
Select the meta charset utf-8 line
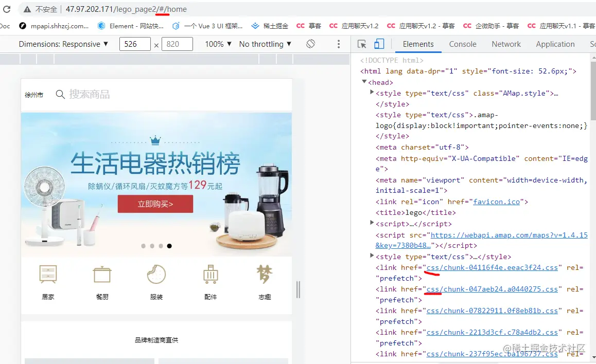[x=422, y=147]
